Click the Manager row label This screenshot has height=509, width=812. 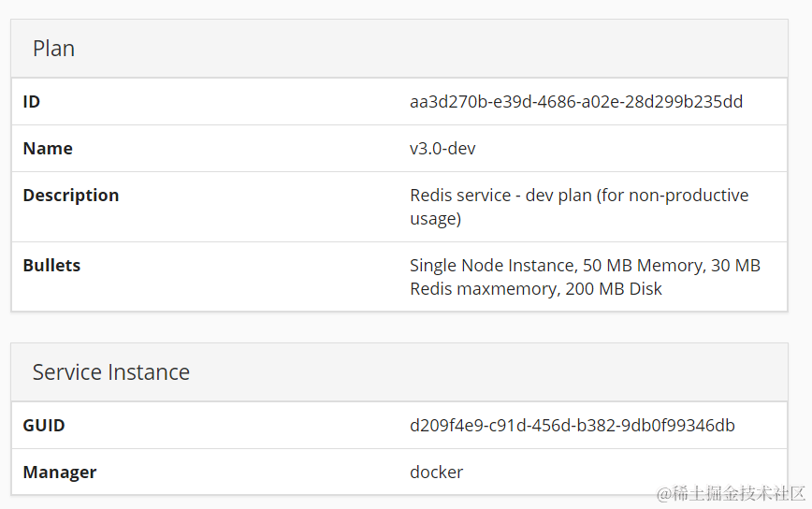point(60,472)
